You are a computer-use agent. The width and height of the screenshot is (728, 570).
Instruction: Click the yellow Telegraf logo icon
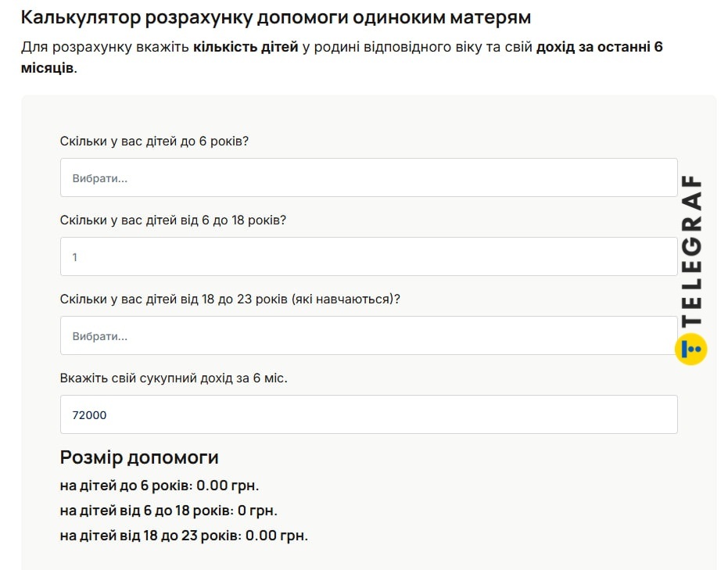point(691,349)
